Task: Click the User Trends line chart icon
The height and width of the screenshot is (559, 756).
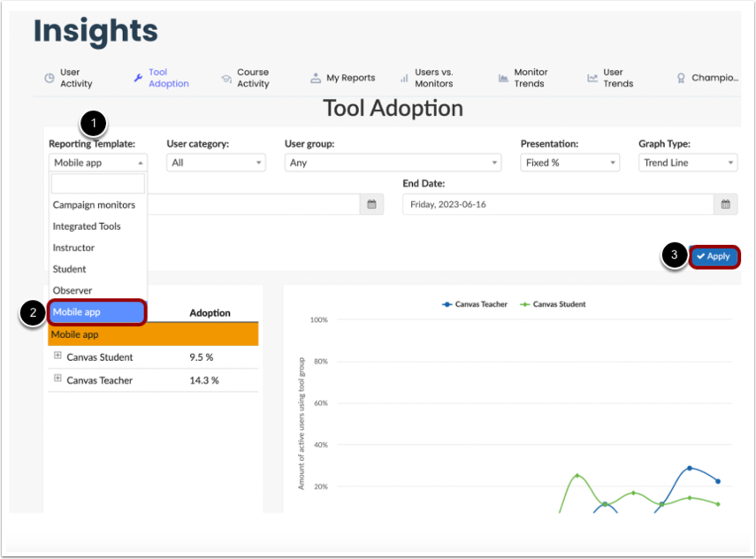Action: [592, 78]
